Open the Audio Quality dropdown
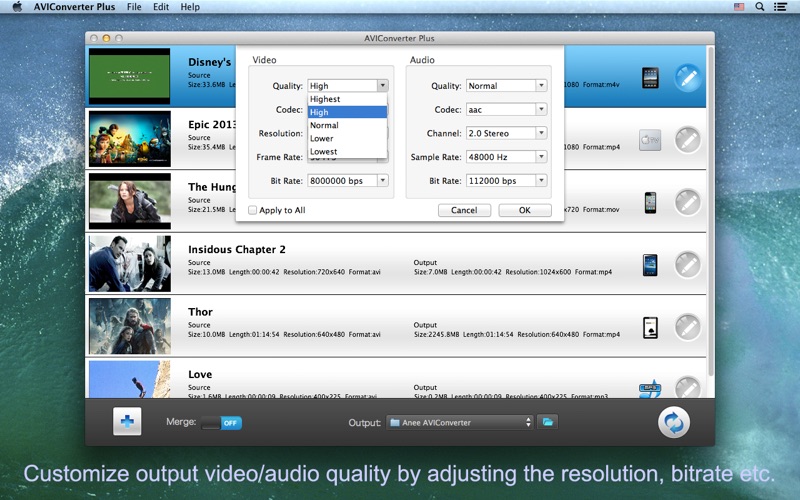The width and height of the screenshot is (800, 500). pyautogui.click(x=506, y=86)
